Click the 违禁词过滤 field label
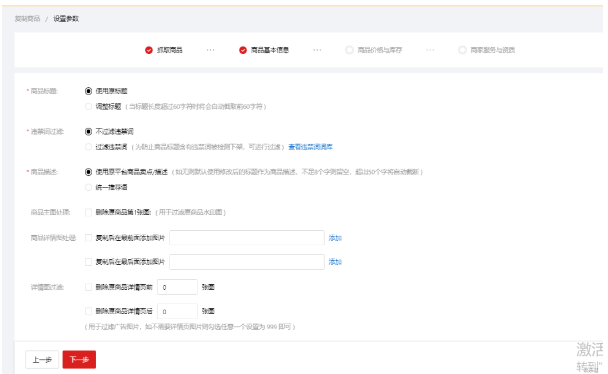The width and height of the screenshot is (608, 374). click(x=47, y=132)
